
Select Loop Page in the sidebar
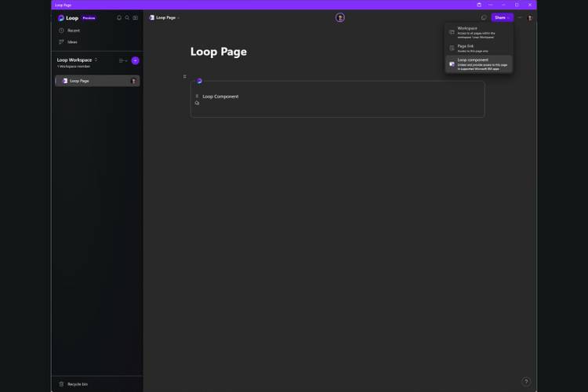97,81
